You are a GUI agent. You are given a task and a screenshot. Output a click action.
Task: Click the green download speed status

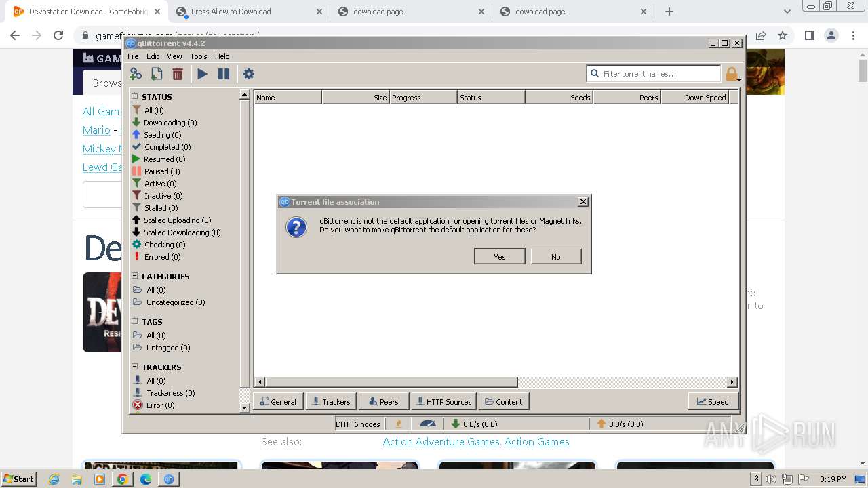[x=474, y=424]
